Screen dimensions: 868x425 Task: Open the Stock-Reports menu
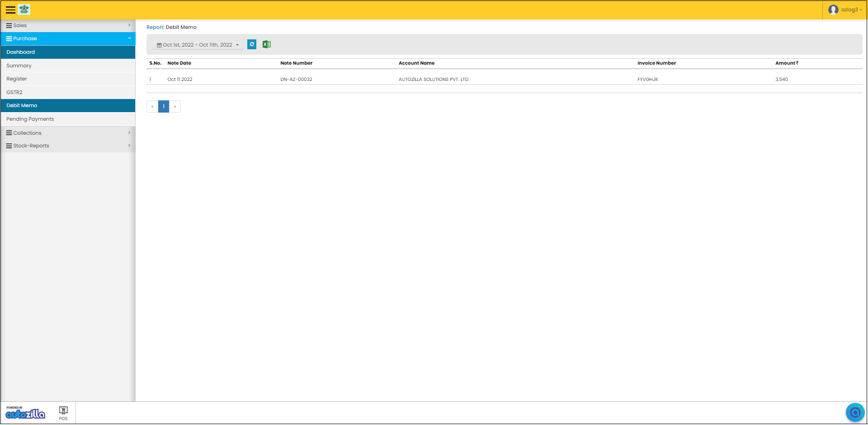click(68, 146)
